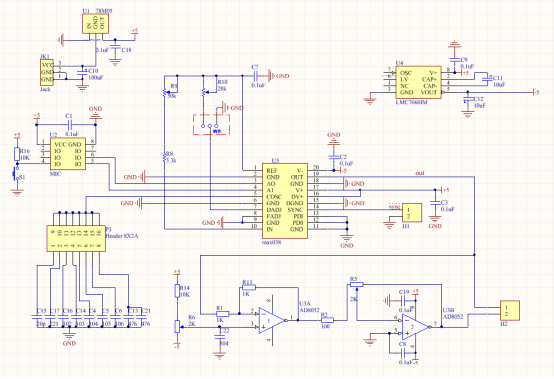This screenshot has width=554, height=379.
Task: Pick the U3B AD8052 op-amp symbol
Action: pos(416,327)
